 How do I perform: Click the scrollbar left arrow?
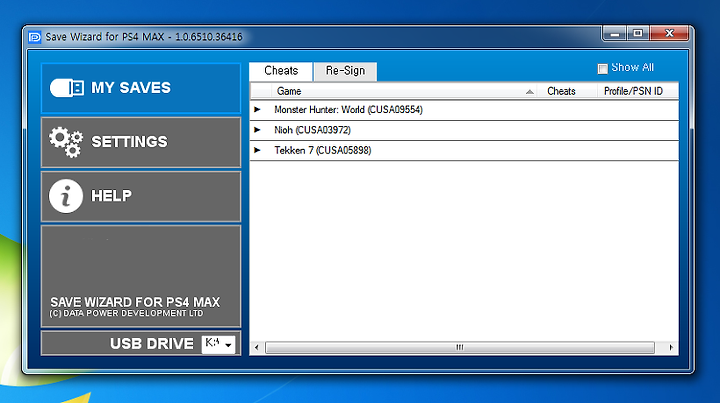(257, 347)
